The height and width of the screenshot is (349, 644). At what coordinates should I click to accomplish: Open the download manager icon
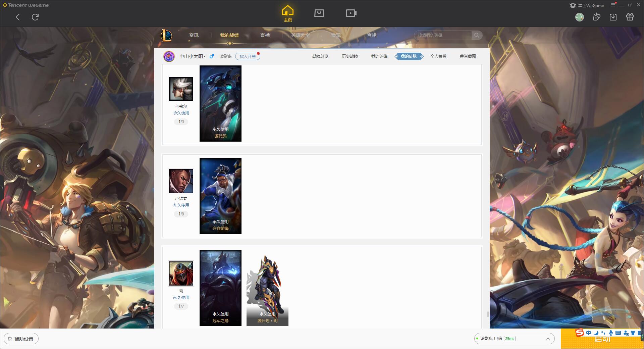point(613,17)
